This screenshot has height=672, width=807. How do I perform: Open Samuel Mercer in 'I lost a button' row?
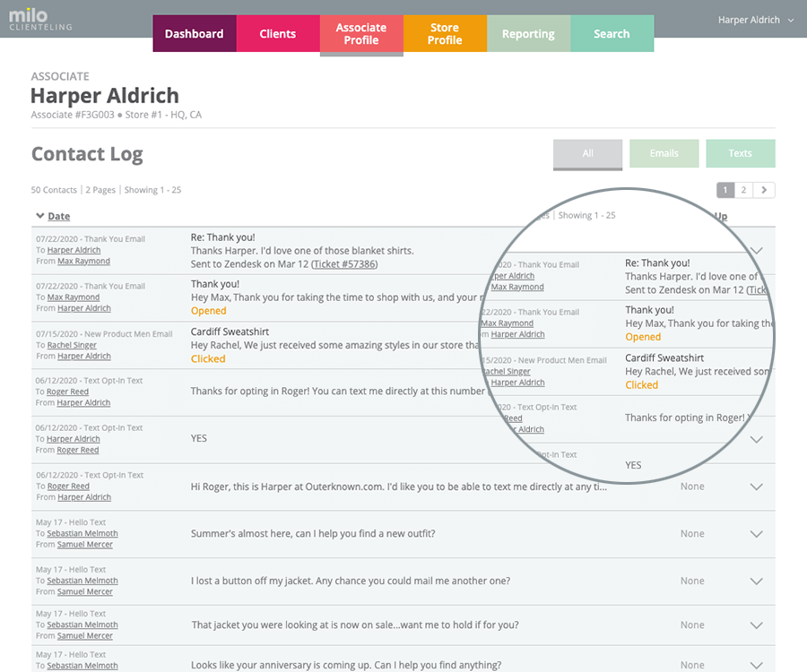(x=84, y=591)
